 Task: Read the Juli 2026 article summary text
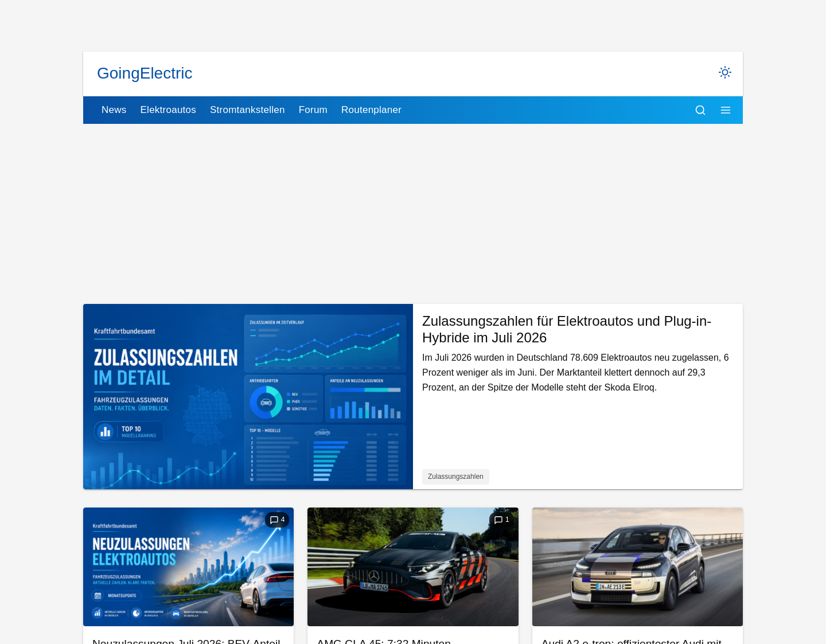pos(576,372)
